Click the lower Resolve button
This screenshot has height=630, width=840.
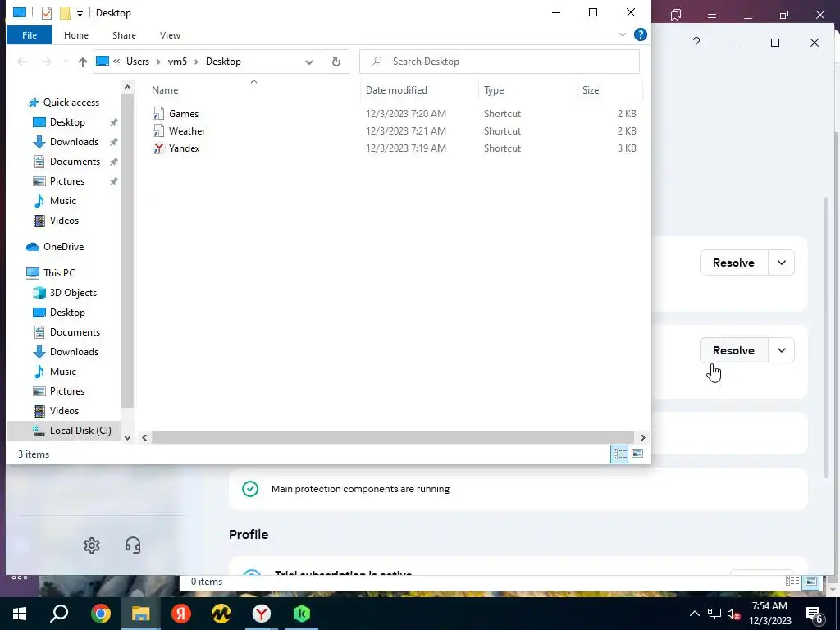733,350
